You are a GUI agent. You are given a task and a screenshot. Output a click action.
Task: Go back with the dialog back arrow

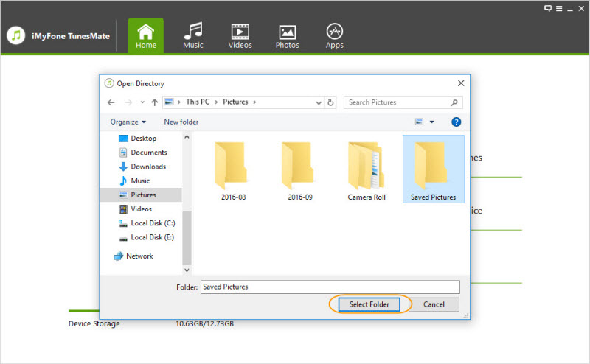coord(111,102)
